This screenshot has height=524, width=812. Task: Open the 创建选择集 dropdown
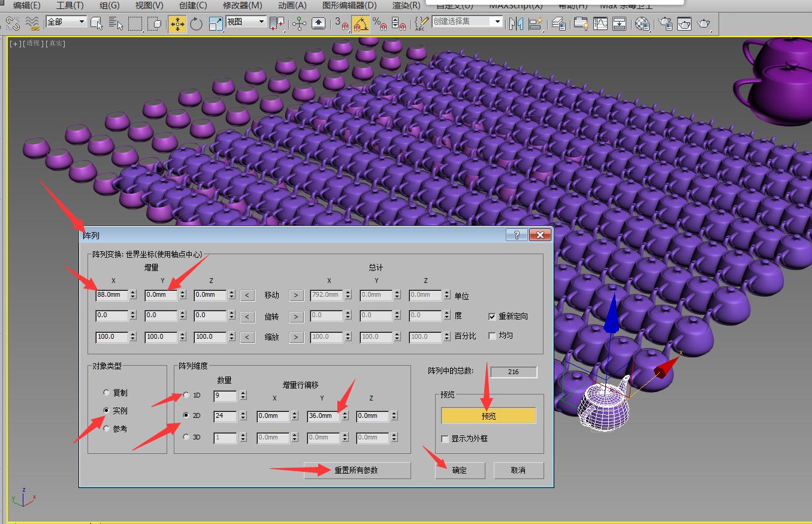click(497, 22)
